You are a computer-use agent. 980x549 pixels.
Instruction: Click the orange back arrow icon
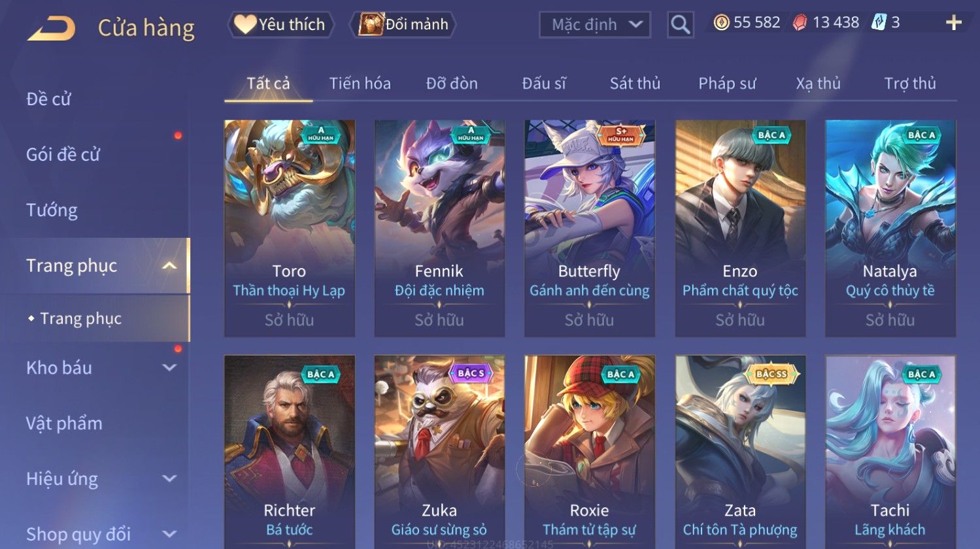[x=51, y=28]
